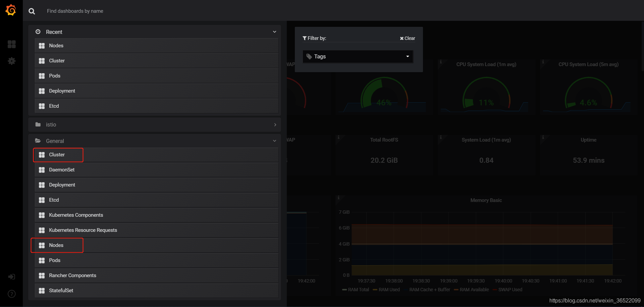Click the search magnifier icon
644x307 pixels.
coord(32,11)
